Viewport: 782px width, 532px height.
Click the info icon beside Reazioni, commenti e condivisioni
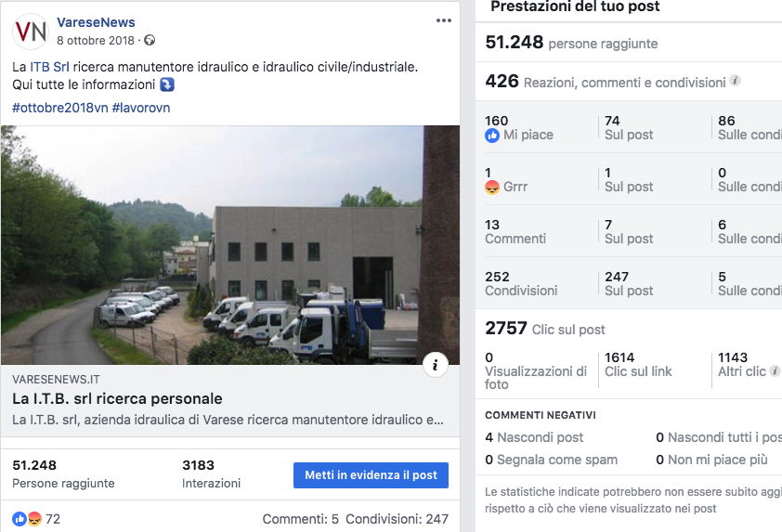click(736, 80)
